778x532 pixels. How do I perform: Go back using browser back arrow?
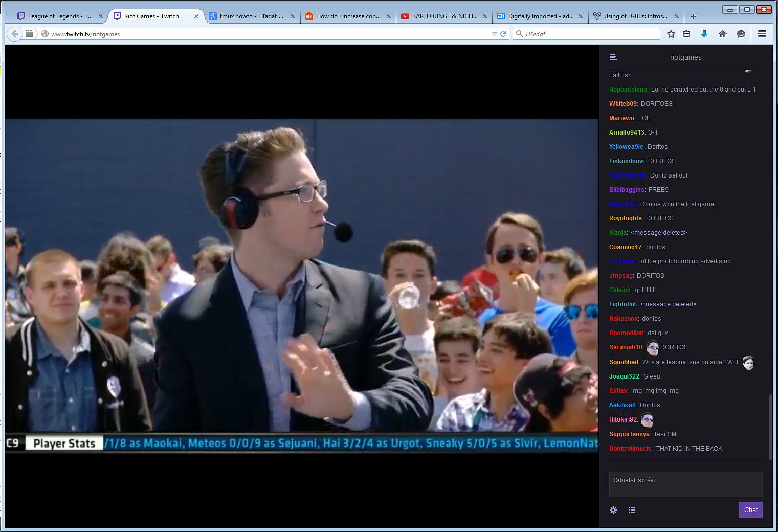click(15, 34)
